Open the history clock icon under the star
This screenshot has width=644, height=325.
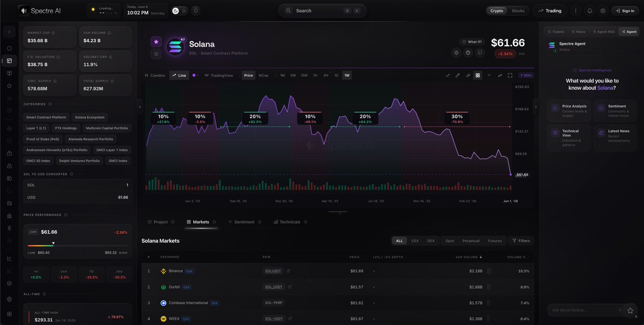[x=156, y=54]
